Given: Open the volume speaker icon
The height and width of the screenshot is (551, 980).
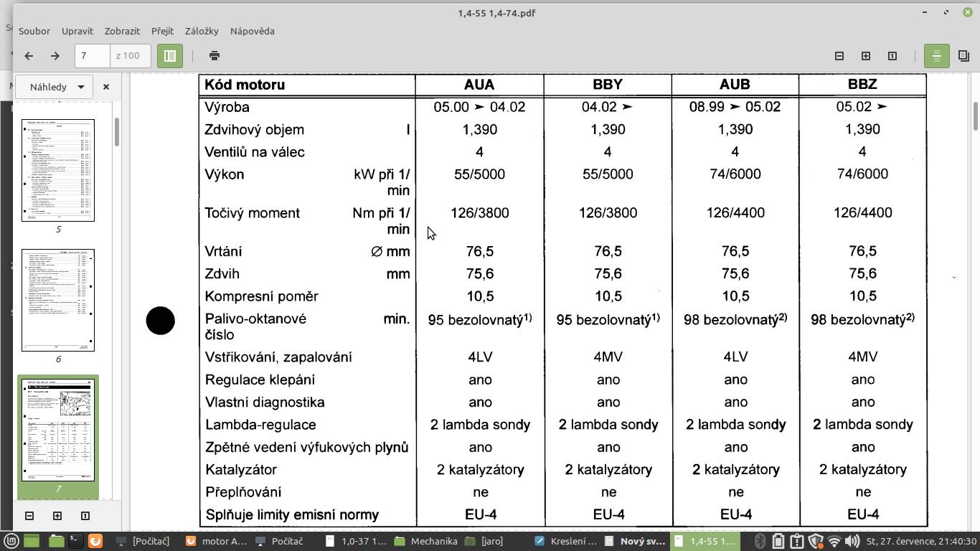Looking at the screenshot, I should [852, 541].
